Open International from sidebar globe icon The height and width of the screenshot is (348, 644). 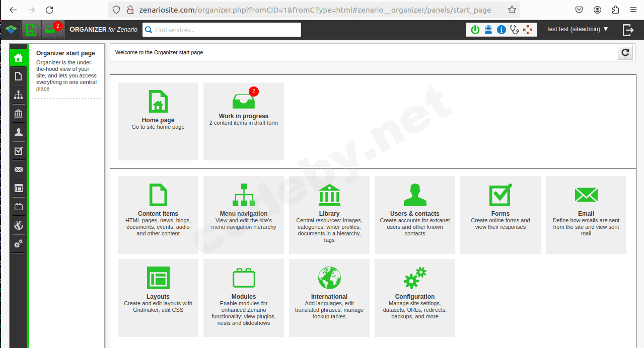pyautogui.click(x=19, y=225)
